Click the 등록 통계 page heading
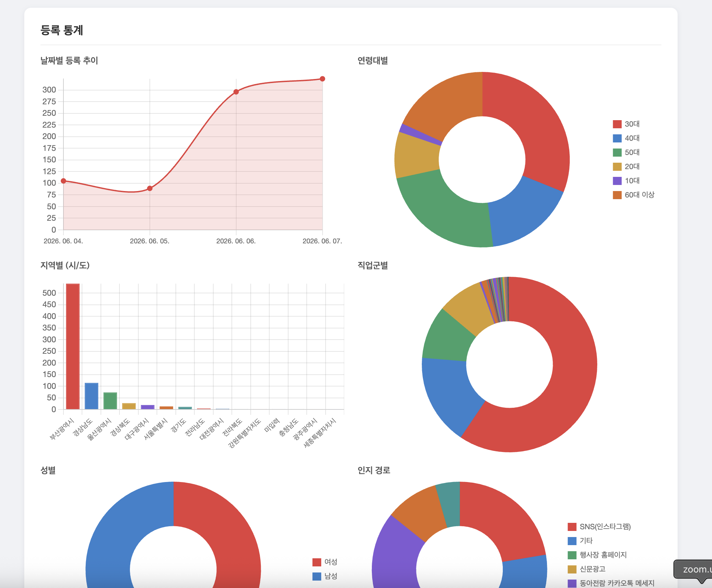 [x=62, y=30]
